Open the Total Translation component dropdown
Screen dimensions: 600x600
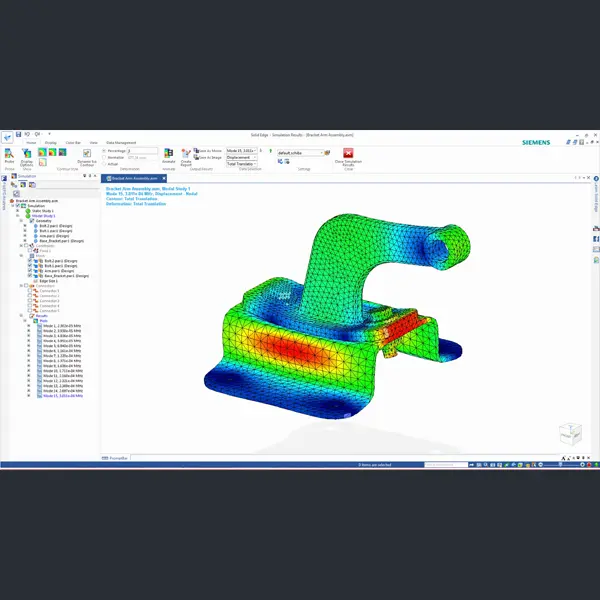click(241, 164)
